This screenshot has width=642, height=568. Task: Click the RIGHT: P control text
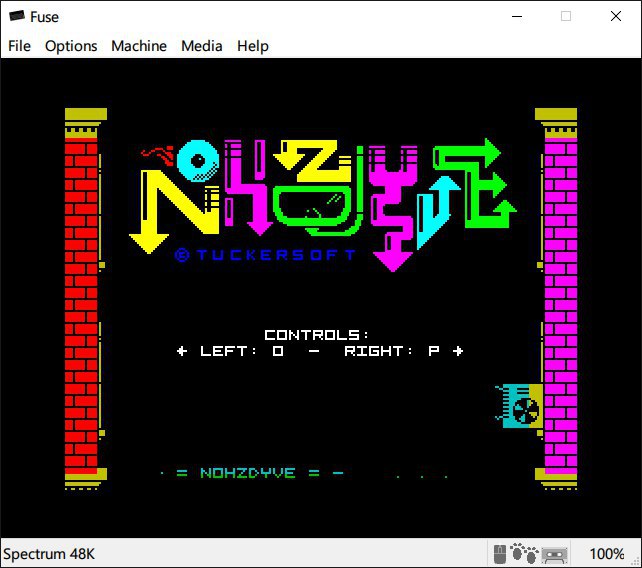click(392, 351)
